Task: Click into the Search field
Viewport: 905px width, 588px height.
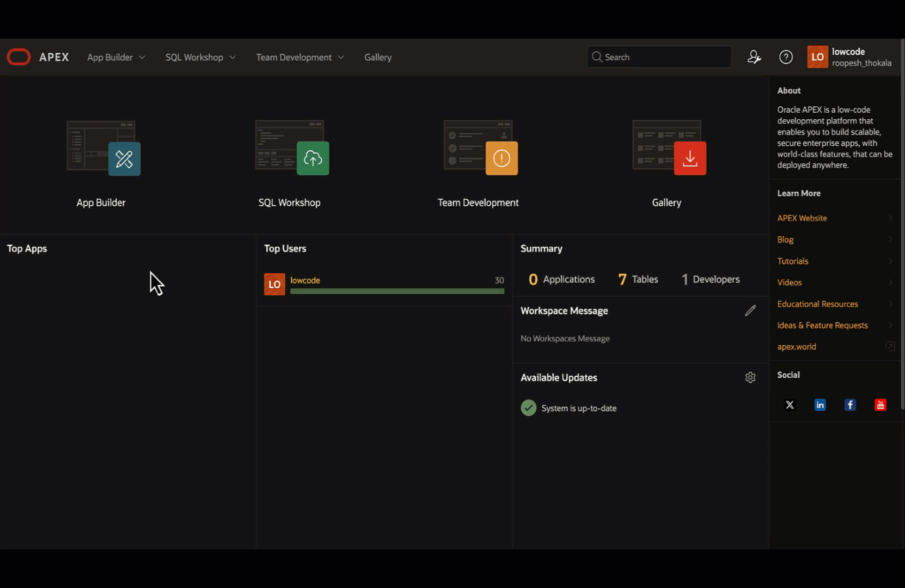Action: tap(664, 57)
